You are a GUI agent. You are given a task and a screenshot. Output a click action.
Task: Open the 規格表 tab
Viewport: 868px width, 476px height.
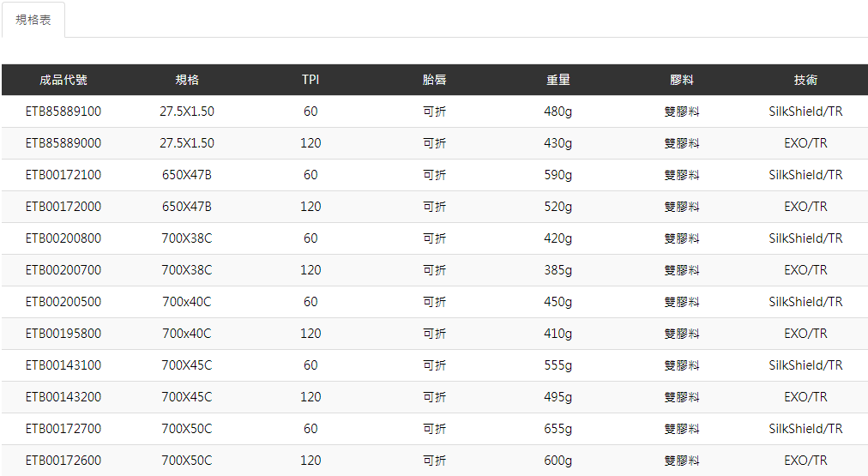pyautogui.click(x=33, y=20)
